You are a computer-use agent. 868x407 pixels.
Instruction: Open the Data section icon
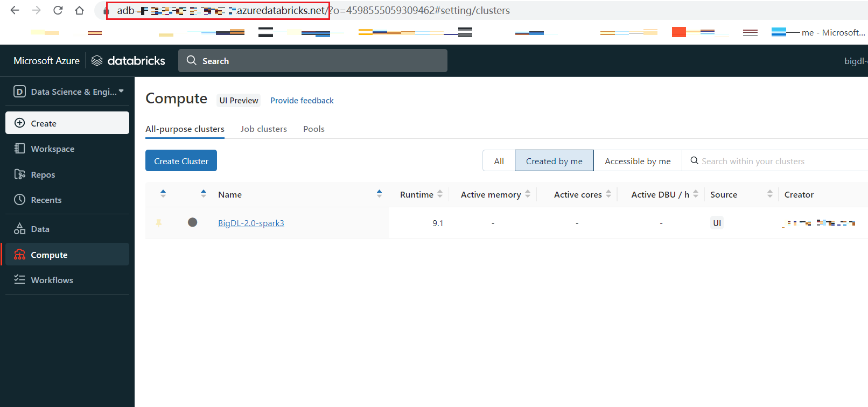pos(20,229)
